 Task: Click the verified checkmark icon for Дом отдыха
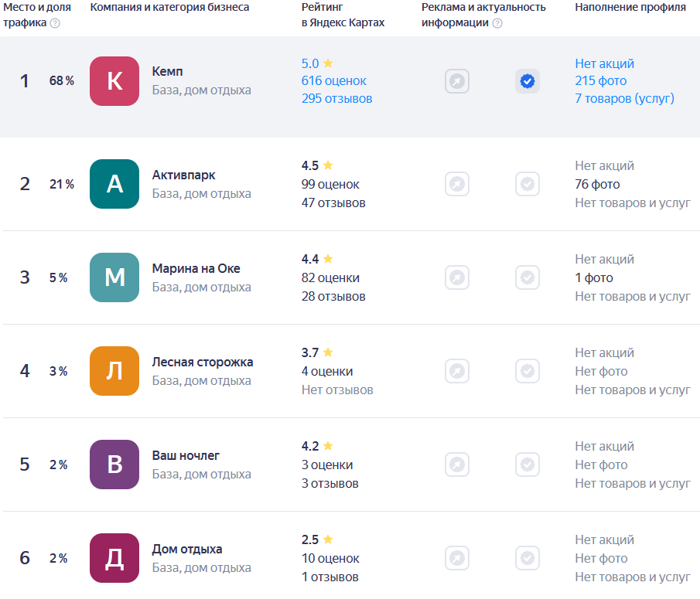pos(528,558)
